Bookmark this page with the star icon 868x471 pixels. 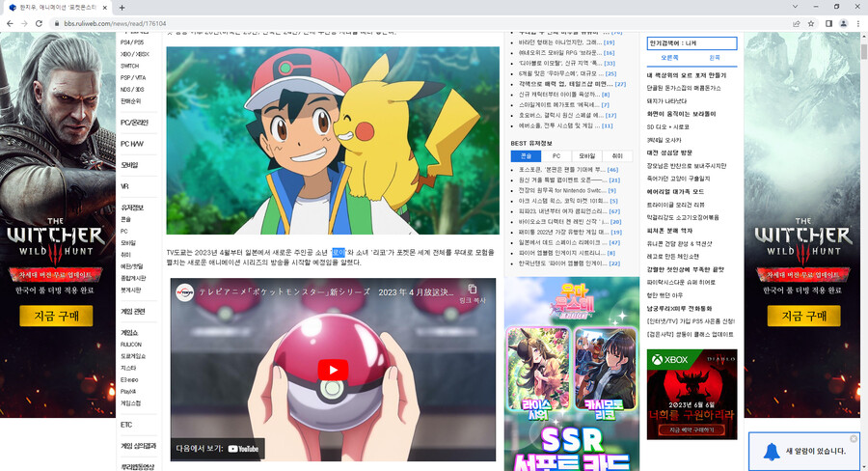coord(811,23)
